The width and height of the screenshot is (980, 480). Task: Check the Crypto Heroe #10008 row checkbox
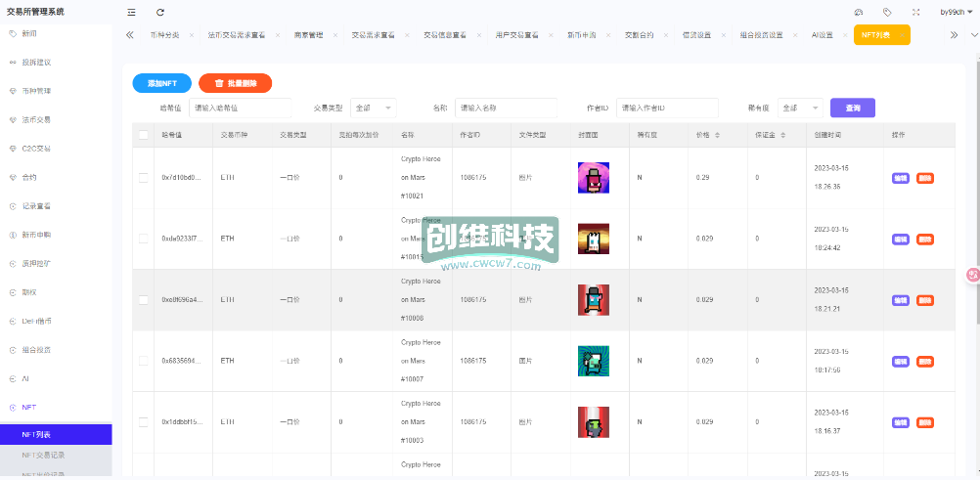[143, 300]
